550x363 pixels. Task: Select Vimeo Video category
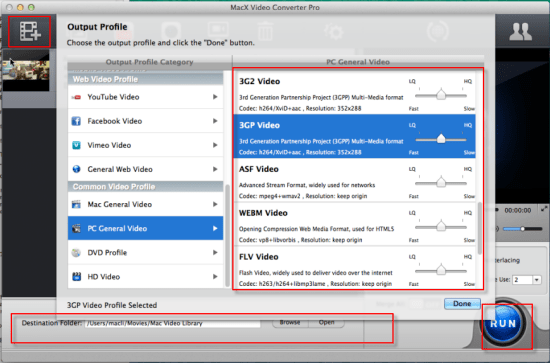pyautogui.click(x=145, y=145)
